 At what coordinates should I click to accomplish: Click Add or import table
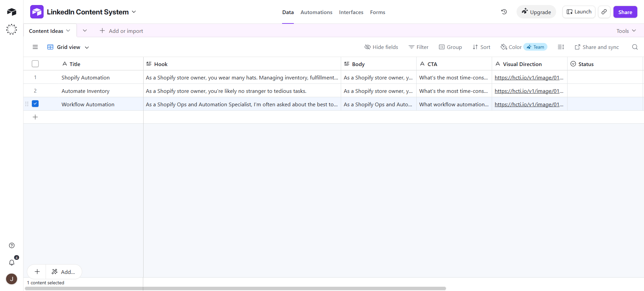click(121, 31)
